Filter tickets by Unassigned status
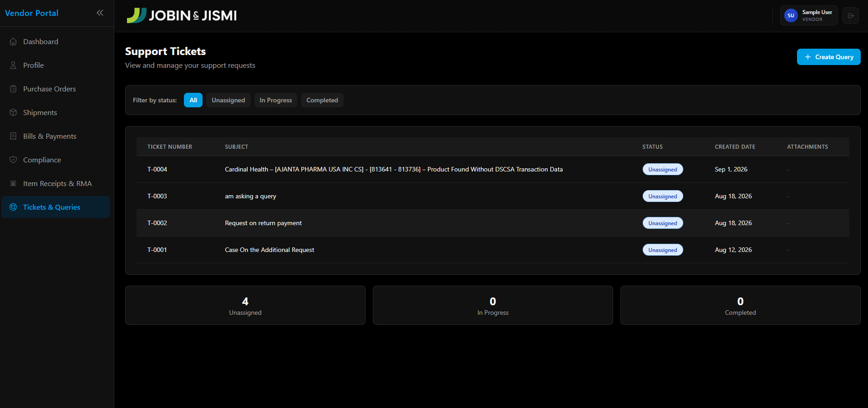868x408 pixels. [228, 100]
